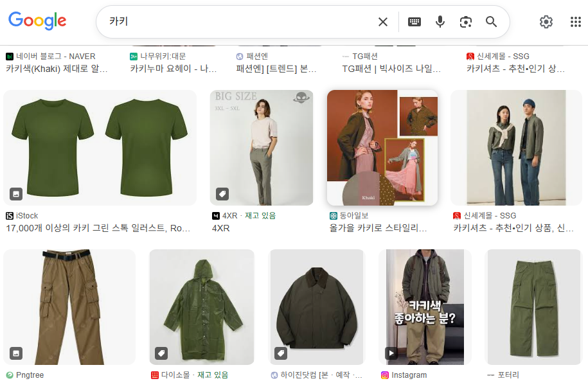
Task: Open the 나무위키 카키누마 요헤이 link
Action: 174,69
